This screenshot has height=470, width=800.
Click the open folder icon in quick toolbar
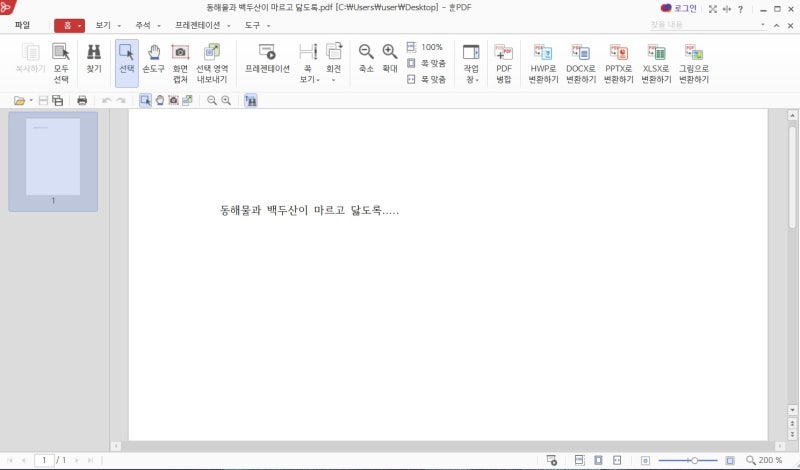(x=19, y=101)
